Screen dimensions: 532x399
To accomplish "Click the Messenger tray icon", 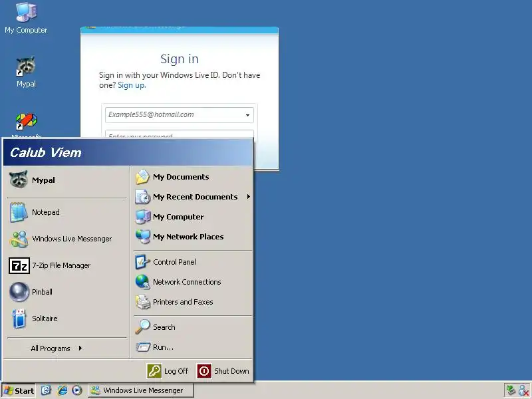I will (524, 390).
